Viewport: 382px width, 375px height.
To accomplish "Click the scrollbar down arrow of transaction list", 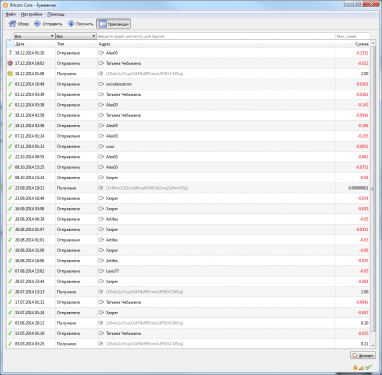I will 373,346.
